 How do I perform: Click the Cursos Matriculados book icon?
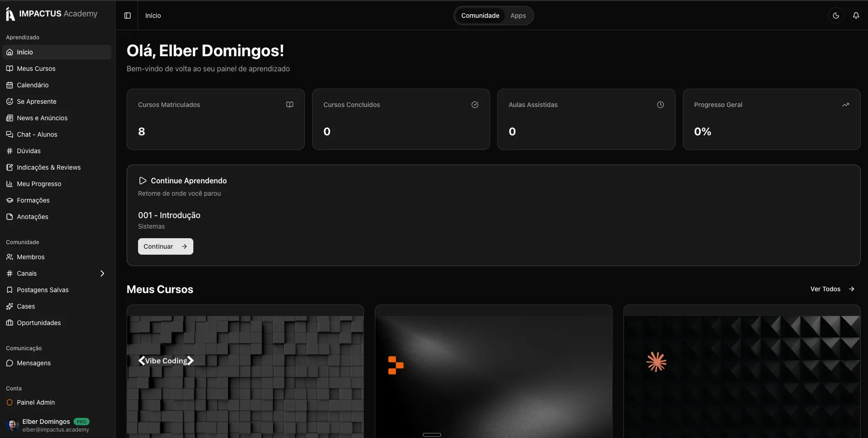(x=290, y=105)
